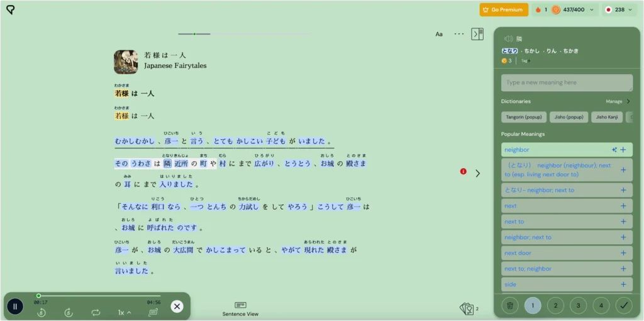
Task: Set word status to 4
Action: click(601, 305)
